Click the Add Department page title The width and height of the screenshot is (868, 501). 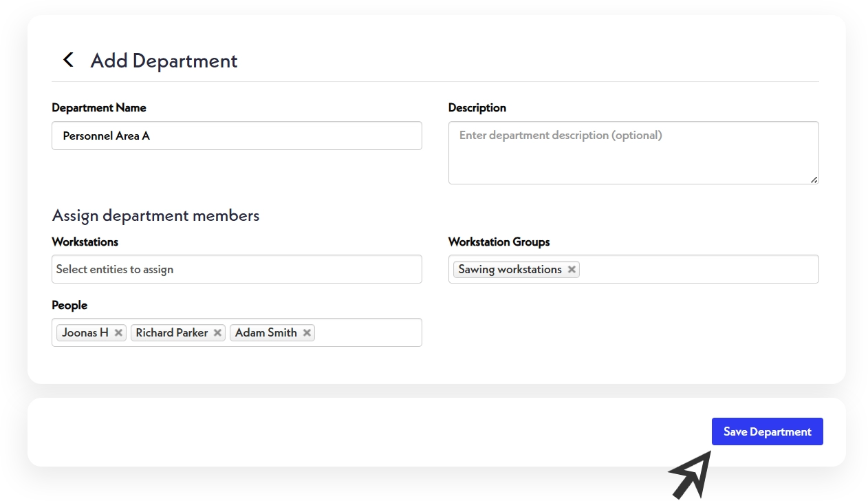[164, 61]
